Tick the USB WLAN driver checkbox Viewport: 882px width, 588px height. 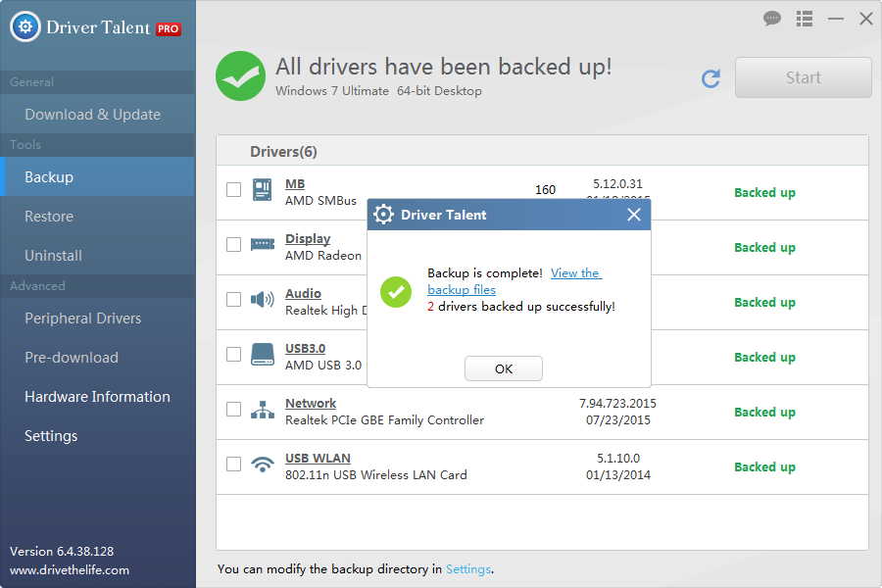233,465
